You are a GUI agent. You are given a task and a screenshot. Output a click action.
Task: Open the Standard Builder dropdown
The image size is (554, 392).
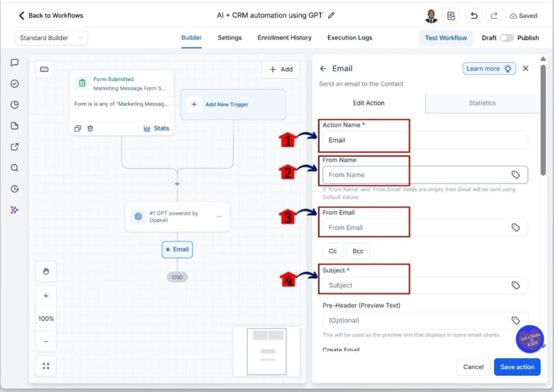pos(51,38)
